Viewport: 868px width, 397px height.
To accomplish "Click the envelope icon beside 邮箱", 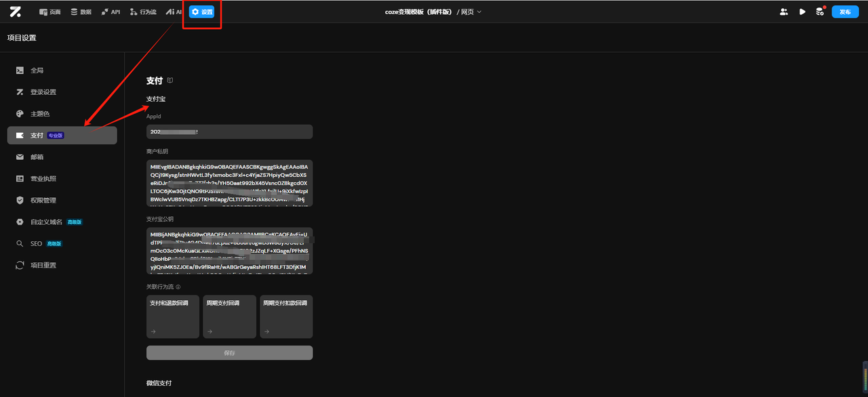I will 20,157.
